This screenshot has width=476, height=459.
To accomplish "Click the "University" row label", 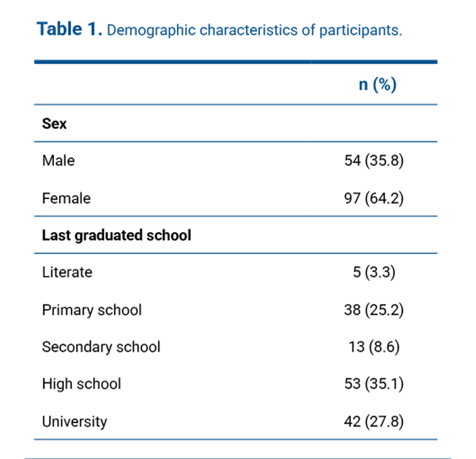I will tap(75, 421).
